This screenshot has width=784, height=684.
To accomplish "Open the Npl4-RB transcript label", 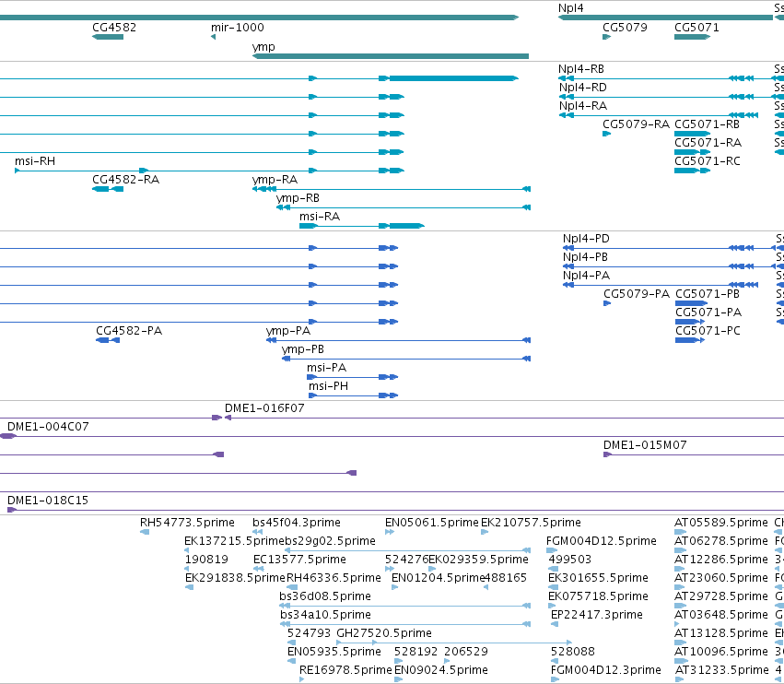I will click(581, 68).
